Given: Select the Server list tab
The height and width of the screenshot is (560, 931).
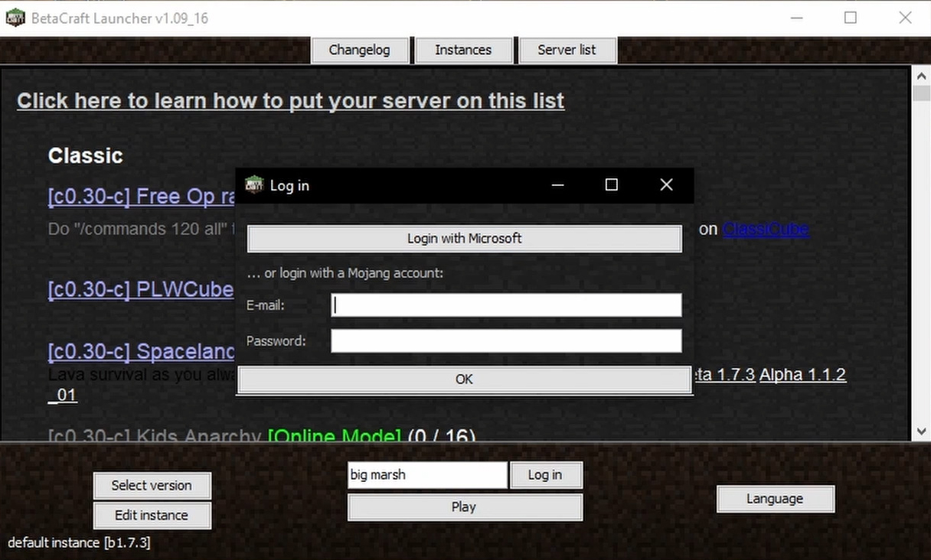Looking at the screenshot, I should coord(567,50).
